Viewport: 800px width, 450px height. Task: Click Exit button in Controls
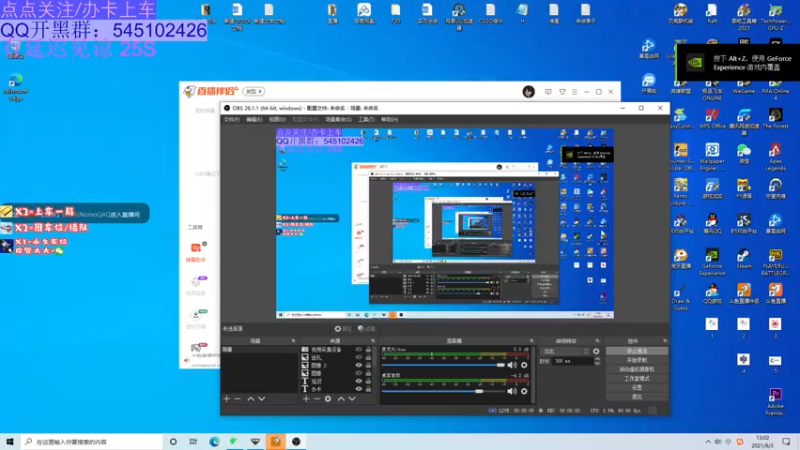tap(637, 396)
